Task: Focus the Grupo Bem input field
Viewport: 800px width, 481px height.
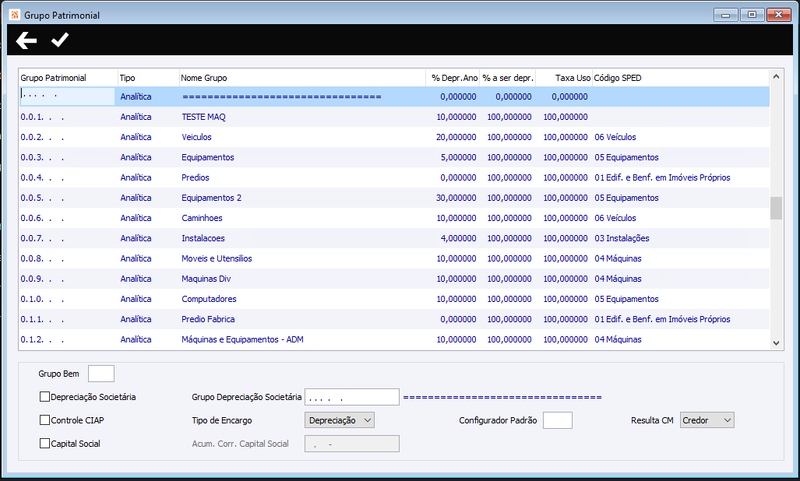Action: click(x=101, y=373)
